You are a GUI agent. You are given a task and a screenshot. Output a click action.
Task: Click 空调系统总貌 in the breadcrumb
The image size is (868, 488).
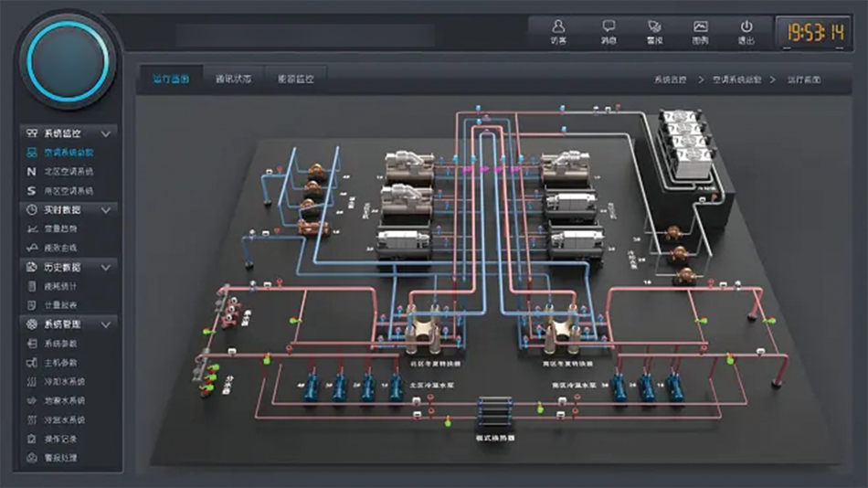(735, 80)
